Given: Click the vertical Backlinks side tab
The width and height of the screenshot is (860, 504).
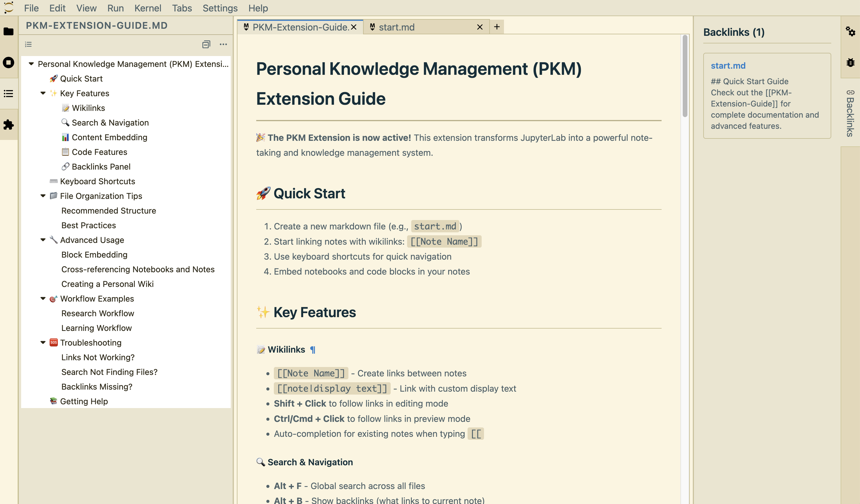Looking at the screenshot, I should 850,113.
